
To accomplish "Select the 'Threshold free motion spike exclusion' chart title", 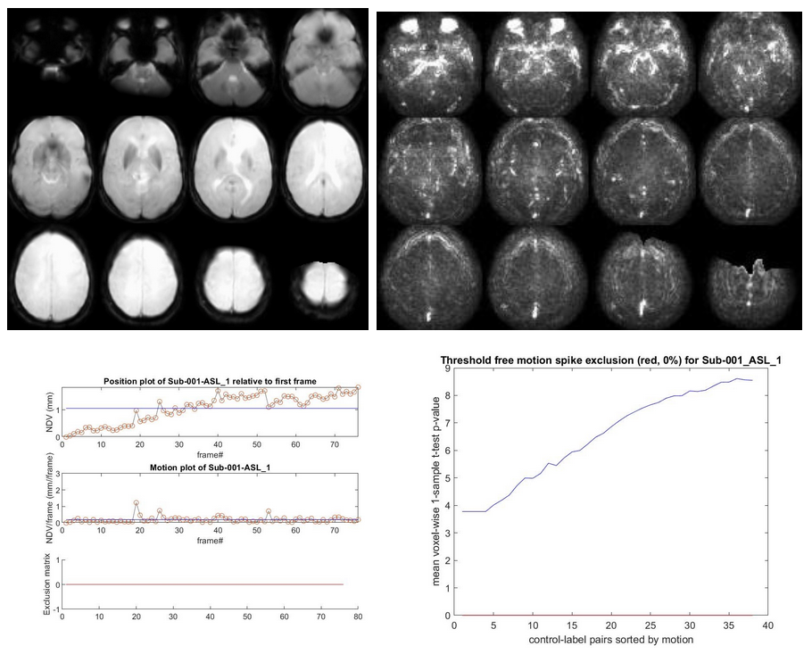I will tap(604, 361).
